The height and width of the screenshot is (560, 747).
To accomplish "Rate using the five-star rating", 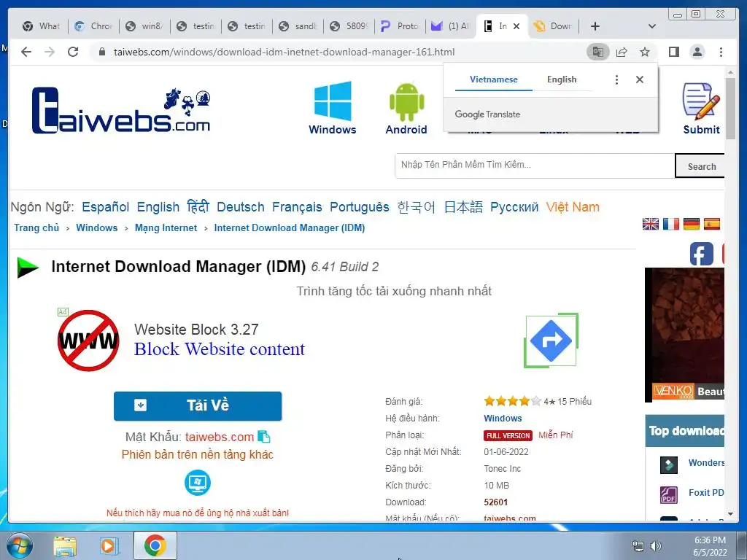I will coord(513,401).
